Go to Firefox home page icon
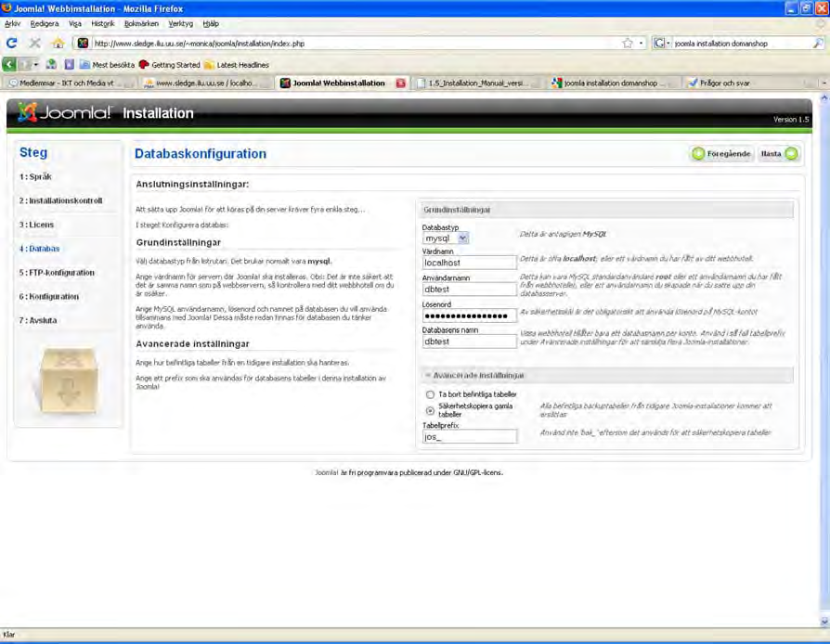830x644 pixels. point(58,43)
